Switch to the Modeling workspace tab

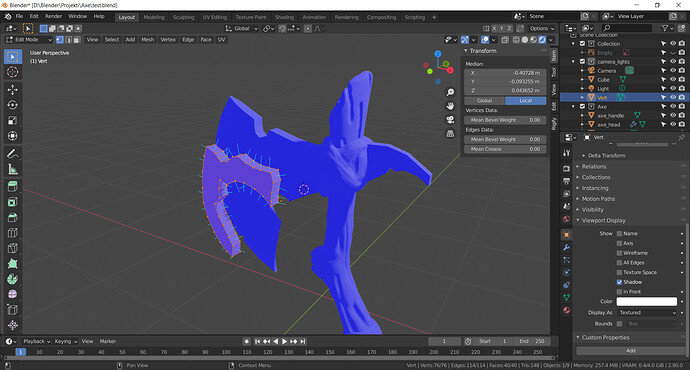[154, 17]
